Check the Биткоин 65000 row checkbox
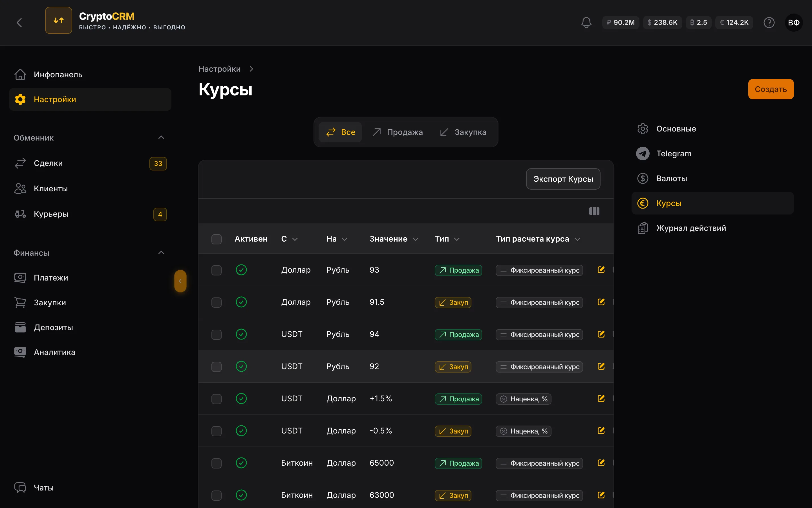812x508 pixels. pyautogui.click(x=217, y=463)
